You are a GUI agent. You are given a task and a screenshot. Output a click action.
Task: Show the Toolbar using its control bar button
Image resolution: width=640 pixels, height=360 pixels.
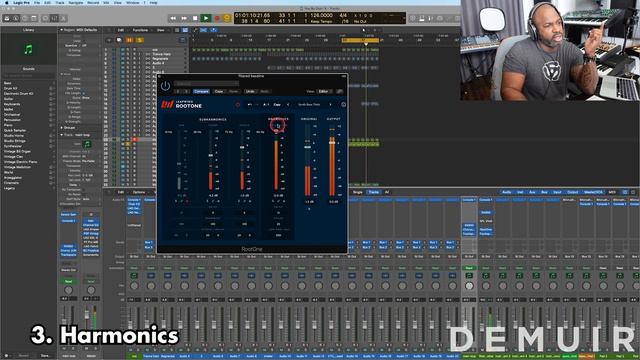pos(34,18)
